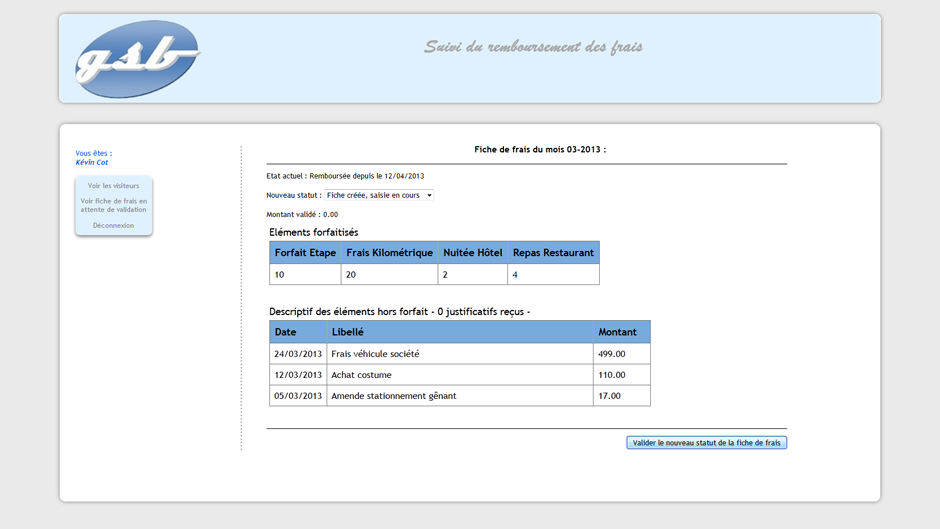
Task: Click date cell 12/03/2013
Action: coord(298,375)
